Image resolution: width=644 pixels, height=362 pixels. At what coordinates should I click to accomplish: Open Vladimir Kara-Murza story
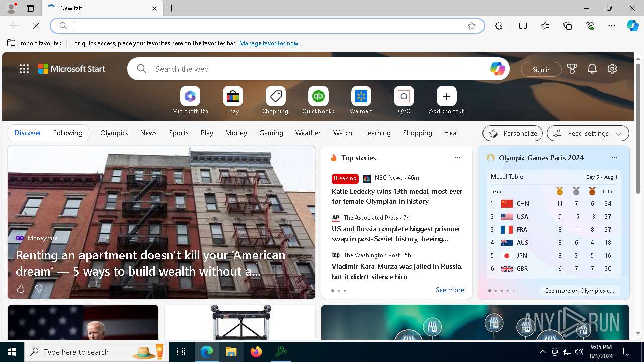397,271
